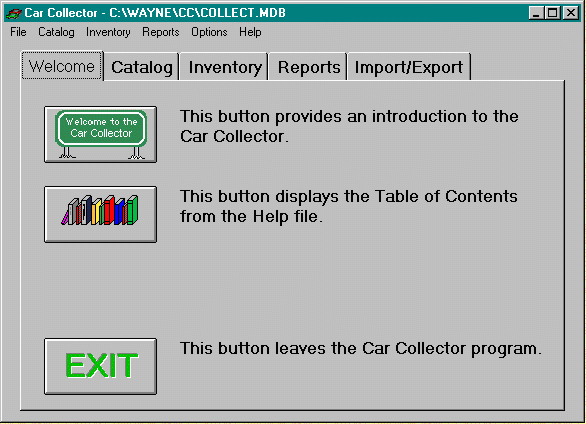Open Help contents via the bookshelf button
The width and height of the screenshot is (586, 424).
(x=100, y=214)
